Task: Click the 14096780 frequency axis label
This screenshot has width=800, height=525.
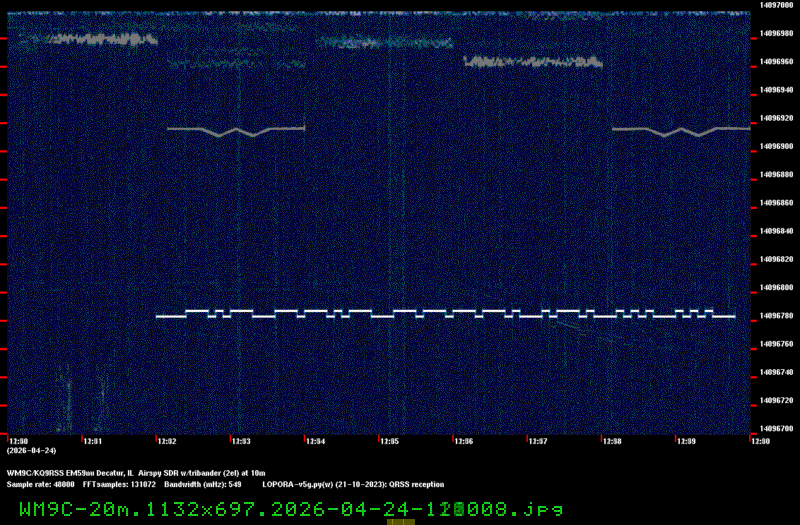Action: click(x=778, y=316)
